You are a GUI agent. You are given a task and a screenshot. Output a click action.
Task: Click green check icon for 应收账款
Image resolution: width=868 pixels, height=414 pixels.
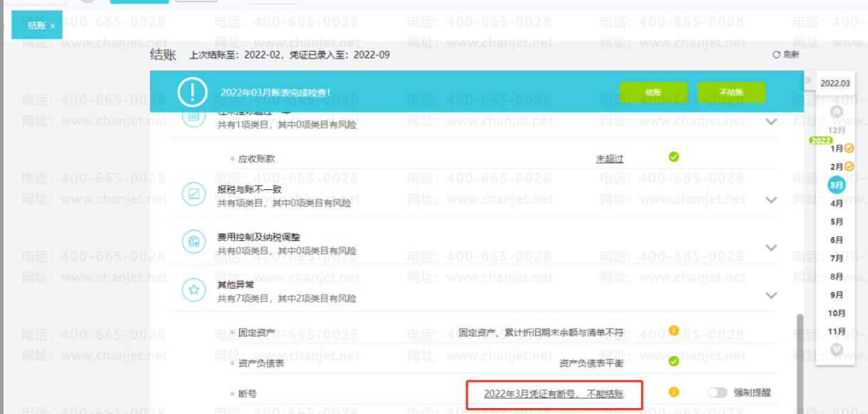point(674,157)
